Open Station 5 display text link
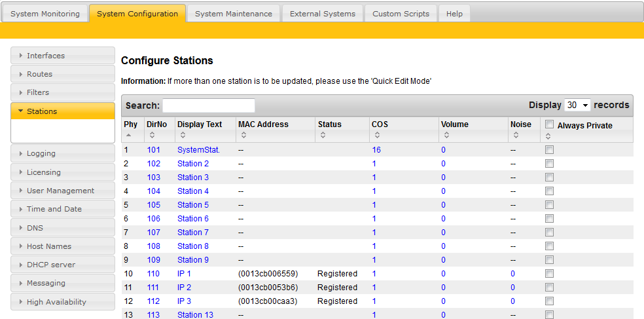 pos(193,205)
